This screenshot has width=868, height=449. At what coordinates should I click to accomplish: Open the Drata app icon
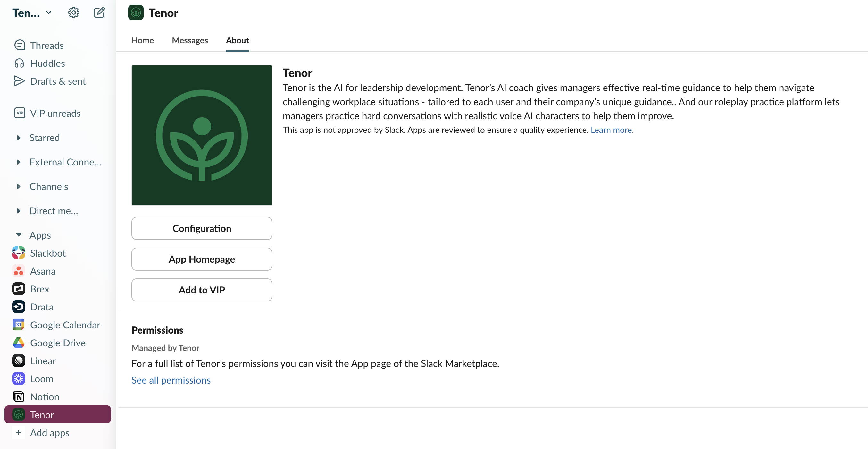coord(19,307)
